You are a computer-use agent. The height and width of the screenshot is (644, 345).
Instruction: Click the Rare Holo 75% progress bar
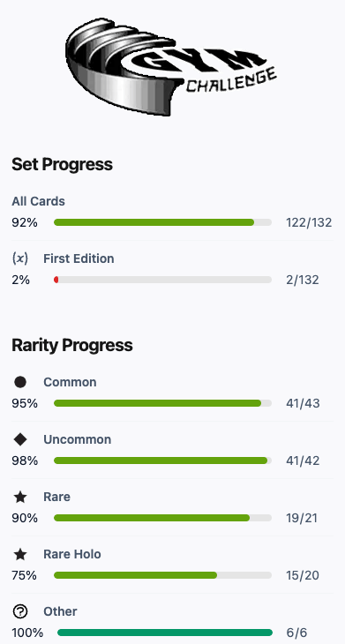tap(162, 575)
